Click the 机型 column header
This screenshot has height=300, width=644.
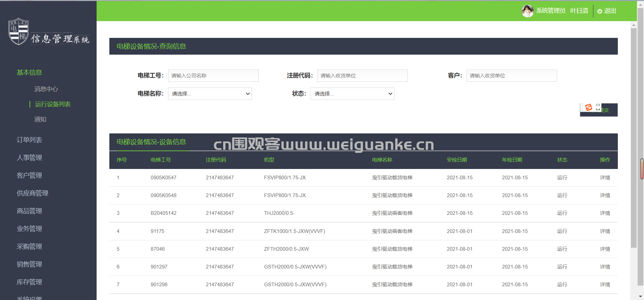pyautogui.click(x=269, y=160)
